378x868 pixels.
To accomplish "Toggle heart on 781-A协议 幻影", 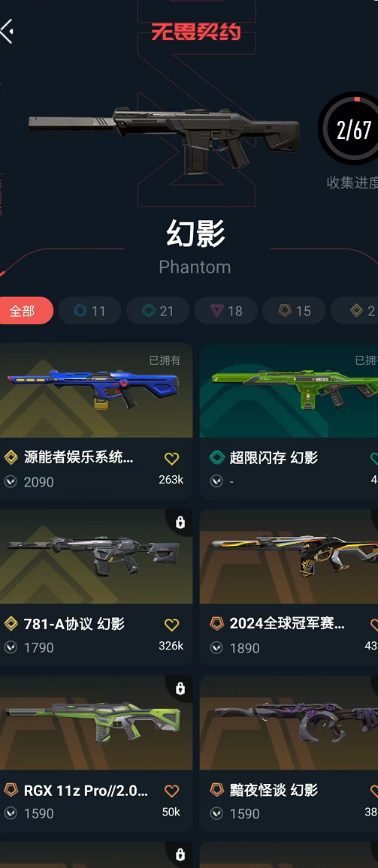I will [172, 625].
